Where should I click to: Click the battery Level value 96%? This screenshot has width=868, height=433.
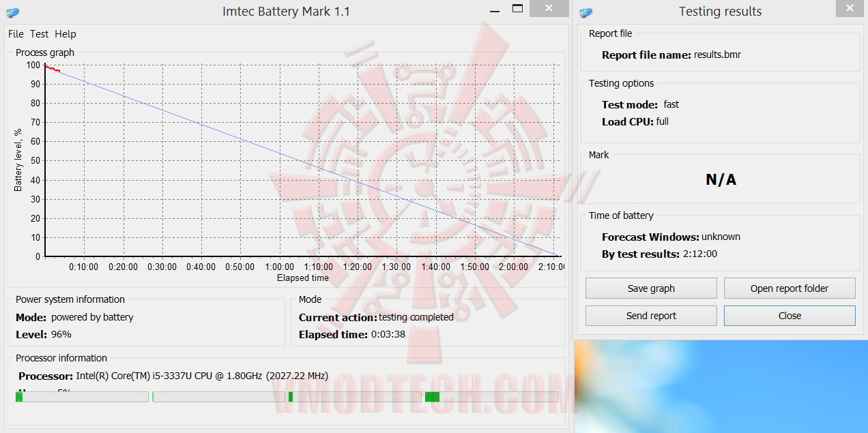coord(61,334)
